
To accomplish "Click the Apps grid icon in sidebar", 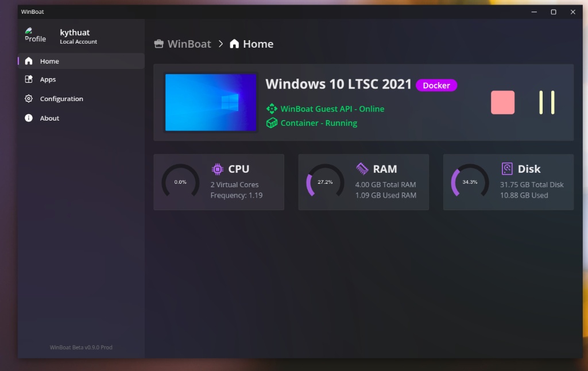I will pos(29,79).
